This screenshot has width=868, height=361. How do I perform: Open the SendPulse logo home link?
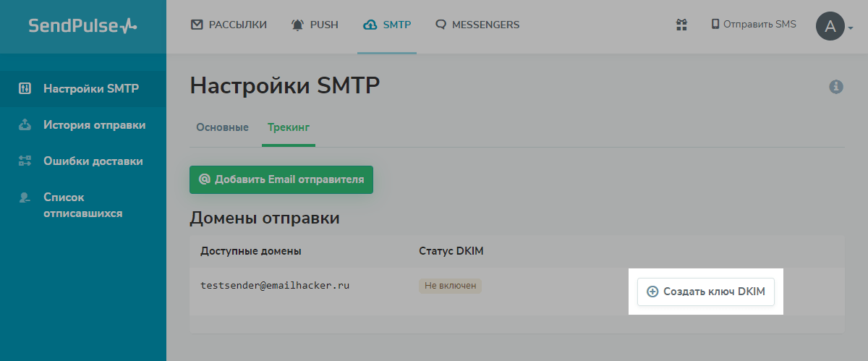coord(82,25)
